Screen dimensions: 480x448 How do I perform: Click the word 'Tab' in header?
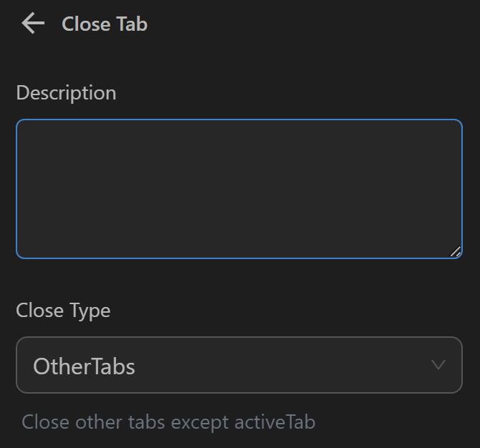click(x=131, y=24)
